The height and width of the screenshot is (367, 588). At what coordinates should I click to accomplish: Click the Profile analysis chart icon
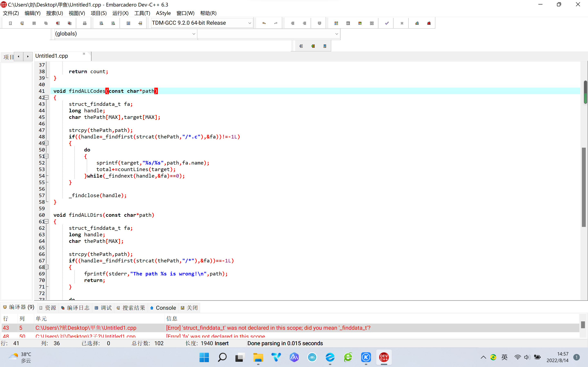point(417,23)
